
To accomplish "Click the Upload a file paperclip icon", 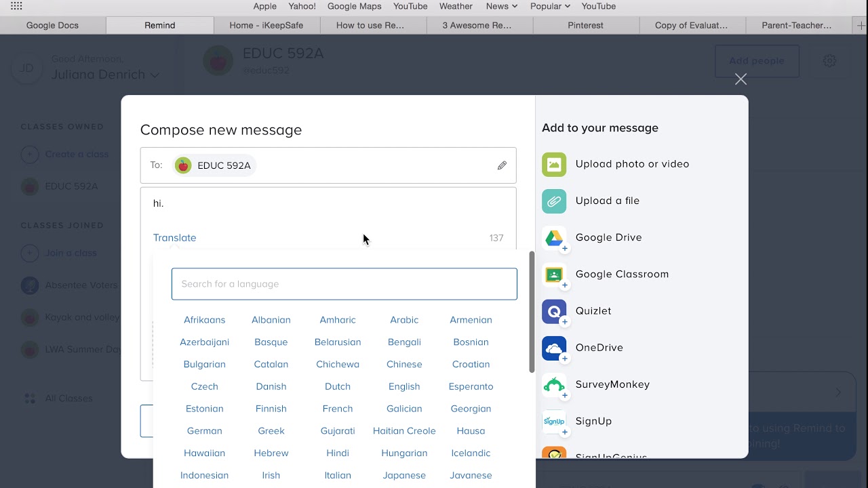I will [554, 201].
